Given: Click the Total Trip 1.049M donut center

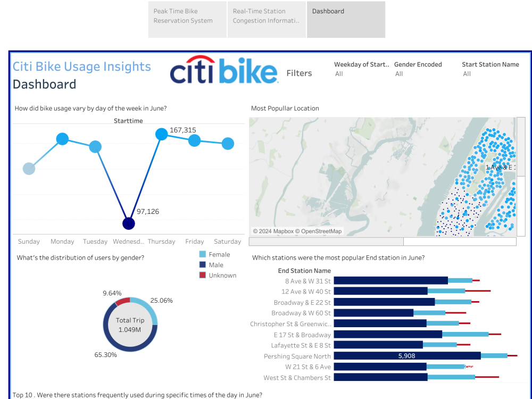Looking at the screenshot, I should click(130, 325).
